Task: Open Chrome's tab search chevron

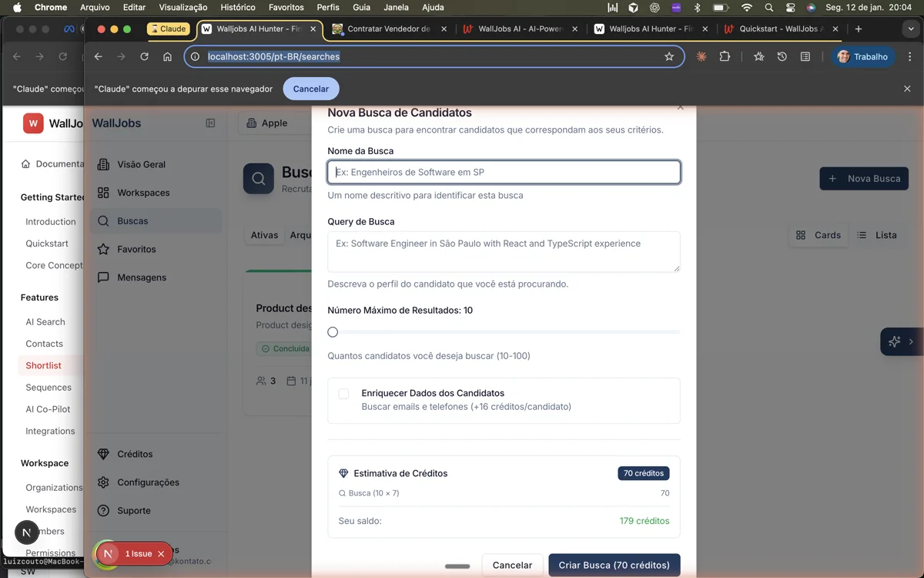Action: (911, 28)
